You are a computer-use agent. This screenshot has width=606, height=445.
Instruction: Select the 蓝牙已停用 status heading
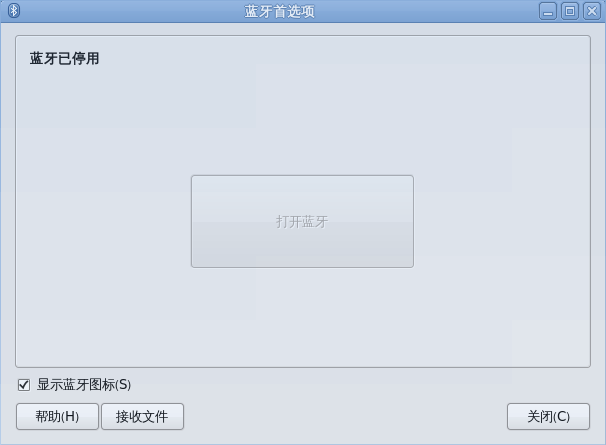tap(65, 59)
